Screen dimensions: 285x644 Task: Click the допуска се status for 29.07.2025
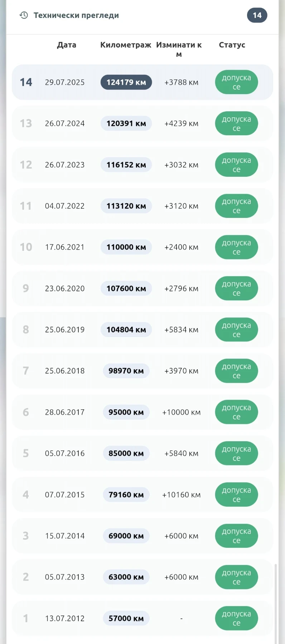pos(236,82)
